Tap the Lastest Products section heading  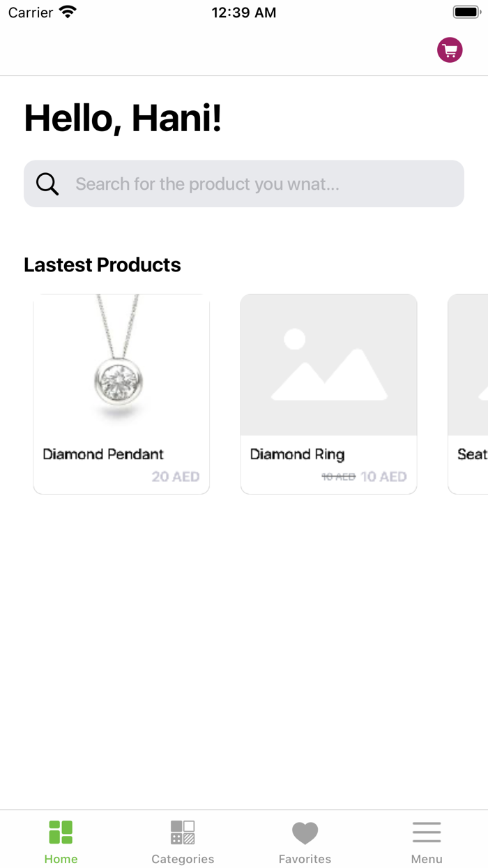102,265
